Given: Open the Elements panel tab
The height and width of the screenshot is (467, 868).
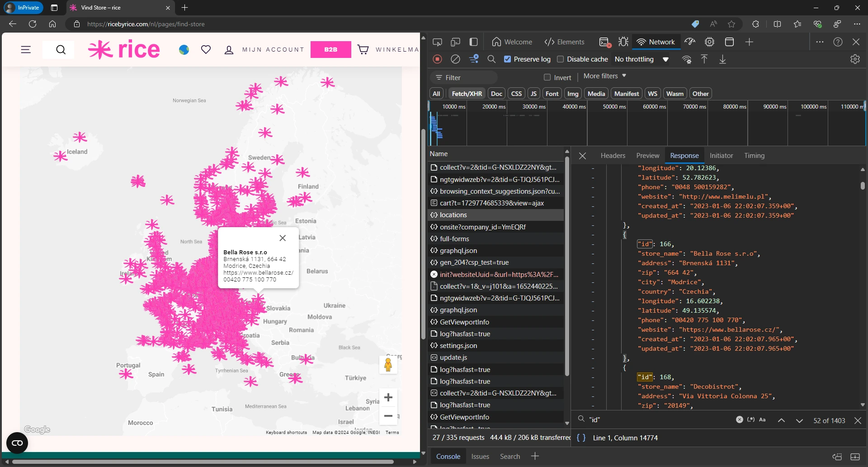Looking at the screenshot, I should (564, 42).
